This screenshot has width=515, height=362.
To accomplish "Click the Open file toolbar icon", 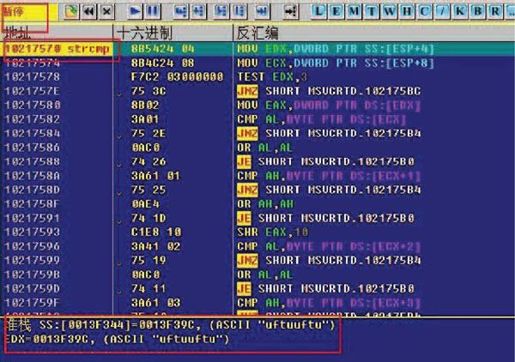I will click(71, 12).
